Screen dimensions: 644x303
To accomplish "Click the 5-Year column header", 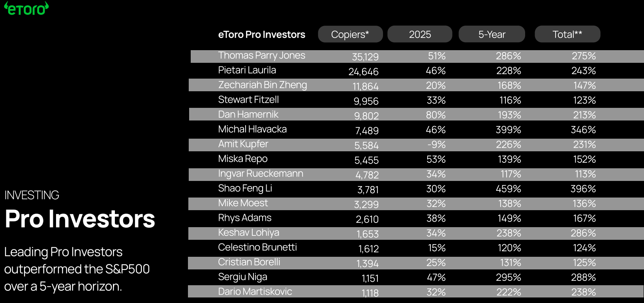I will click(492, 34).
